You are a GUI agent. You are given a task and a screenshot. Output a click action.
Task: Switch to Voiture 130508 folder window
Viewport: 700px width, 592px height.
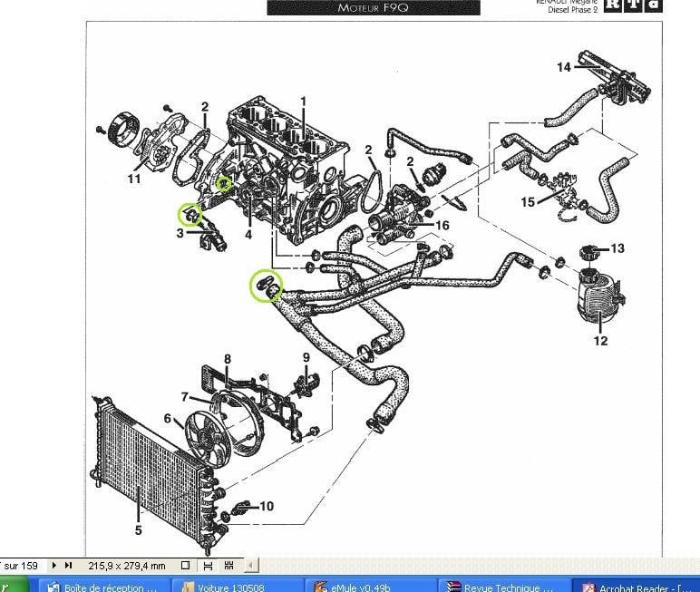[x=236, y=586]
